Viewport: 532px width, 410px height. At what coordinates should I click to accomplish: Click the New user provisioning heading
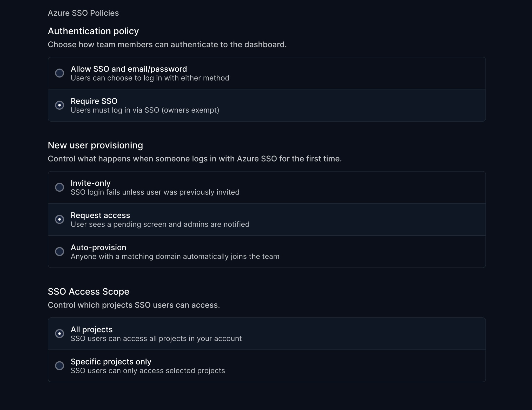tap(96, 145)
